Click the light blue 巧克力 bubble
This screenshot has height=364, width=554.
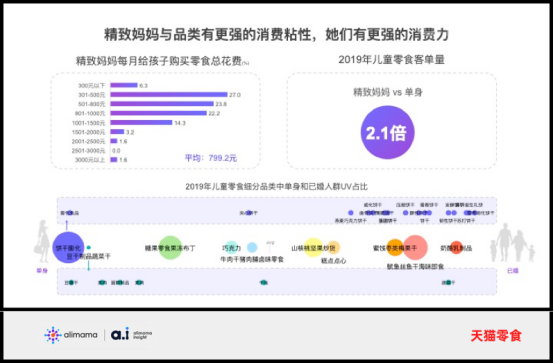coord(231,248)
